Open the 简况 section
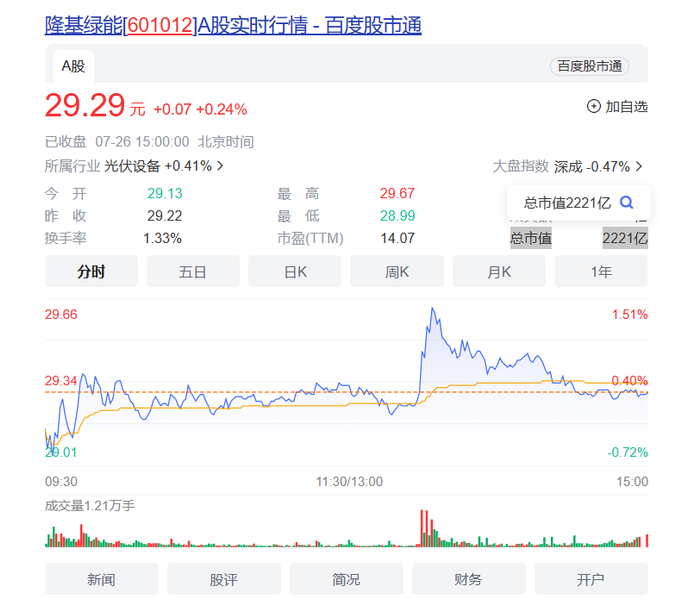 [x=346, y=579]
